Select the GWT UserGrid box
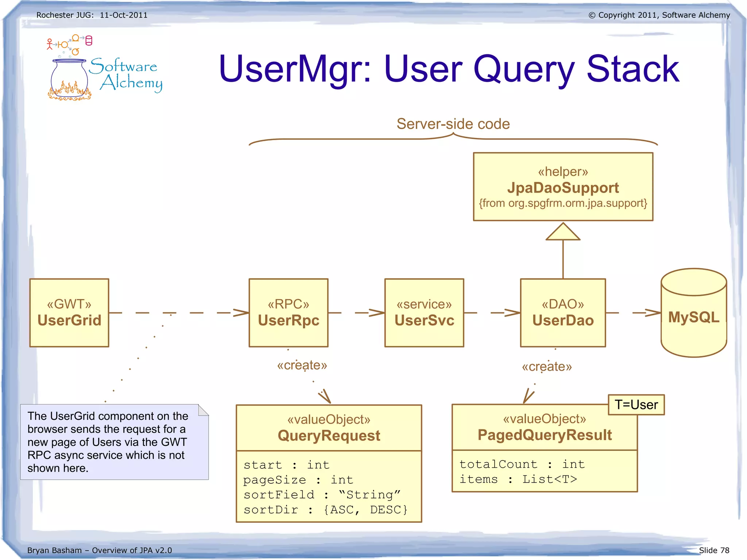Viewport: 747px width, 560px height. coord(69,313)
